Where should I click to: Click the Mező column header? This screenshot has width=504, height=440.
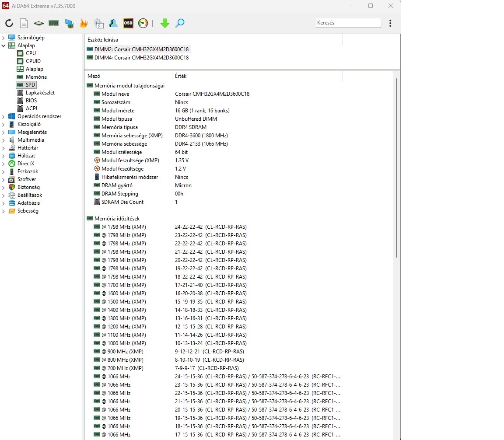click(x=129, y=76)
